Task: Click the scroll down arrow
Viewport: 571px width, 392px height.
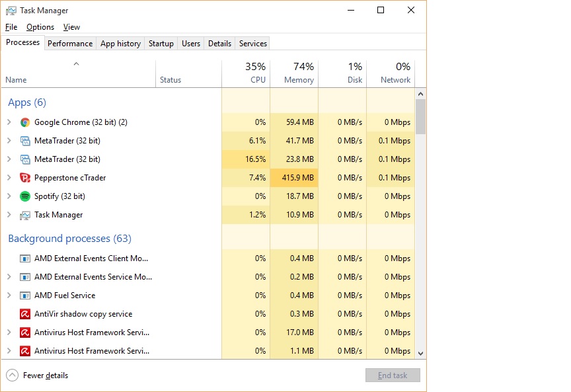Action: [420, 354]
